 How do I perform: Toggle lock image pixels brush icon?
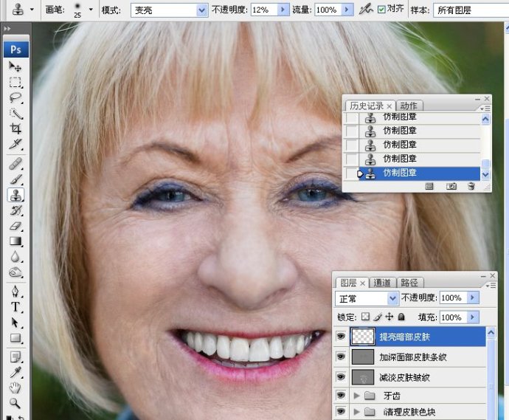pyautogui.click(x=378, y=317)
